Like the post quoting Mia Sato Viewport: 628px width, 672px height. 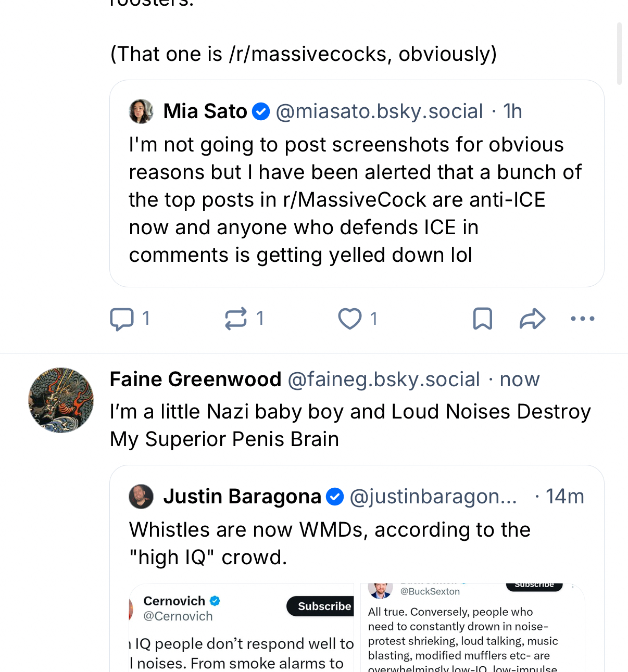(x=350, y=319)
